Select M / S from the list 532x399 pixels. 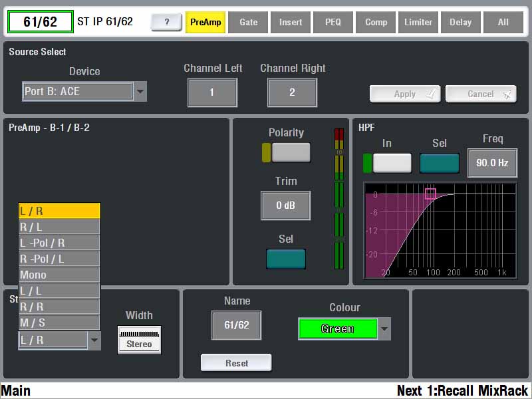59,323
